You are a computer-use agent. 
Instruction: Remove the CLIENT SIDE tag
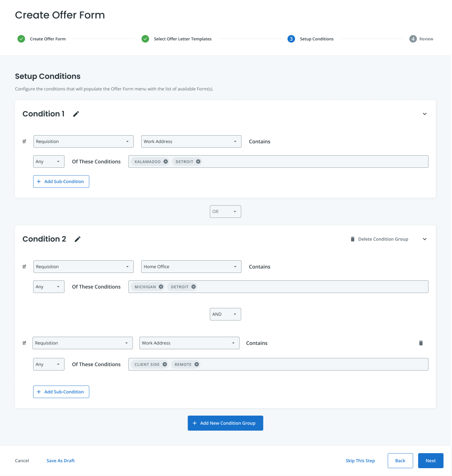click(164, 364)
